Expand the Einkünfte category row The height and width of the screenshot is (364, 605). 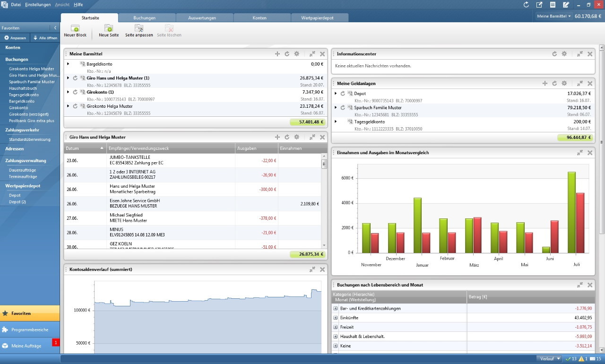tap(336, 318)
